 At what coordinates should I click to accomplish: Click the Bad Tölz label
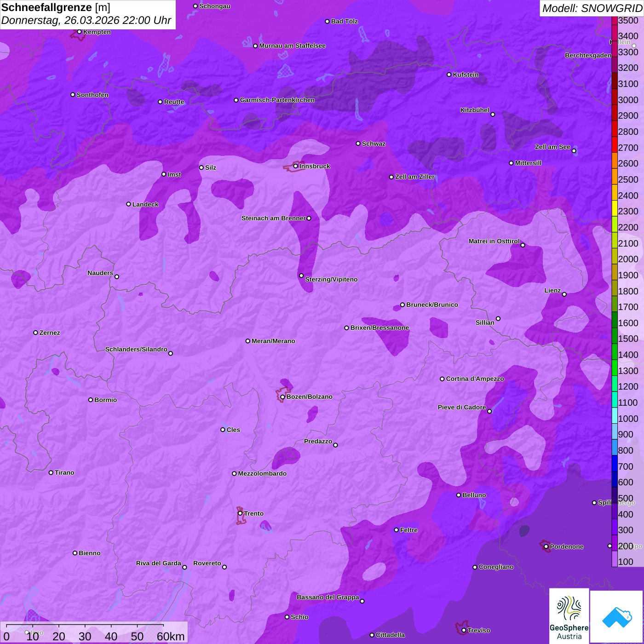pyautogui.click(x=345, y=21)
